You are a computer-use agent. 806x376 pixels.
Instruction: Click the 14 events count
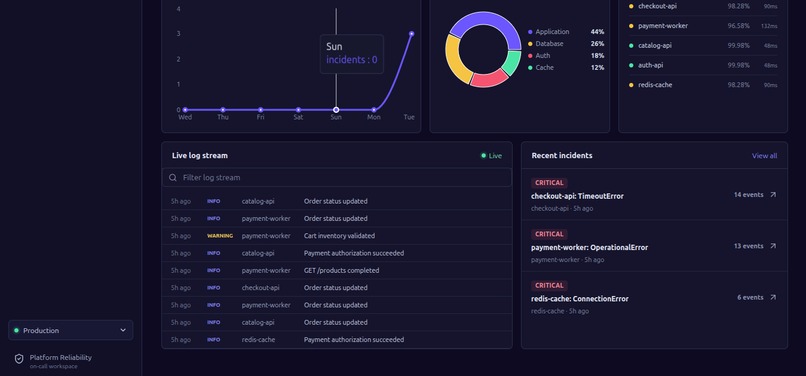pyautogui.click(x=748, y=195)
